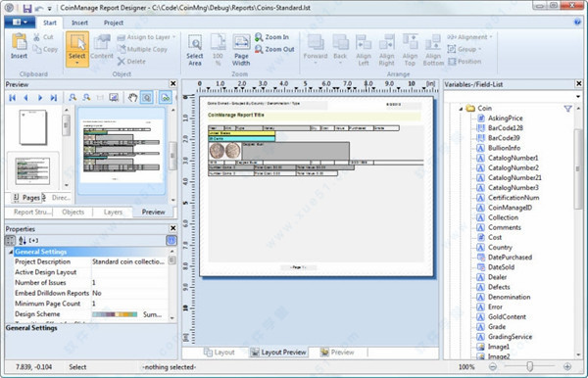588x378 pixels.
Task: Select the hand pan tool in the Preview toolbar
Action: 132,98
